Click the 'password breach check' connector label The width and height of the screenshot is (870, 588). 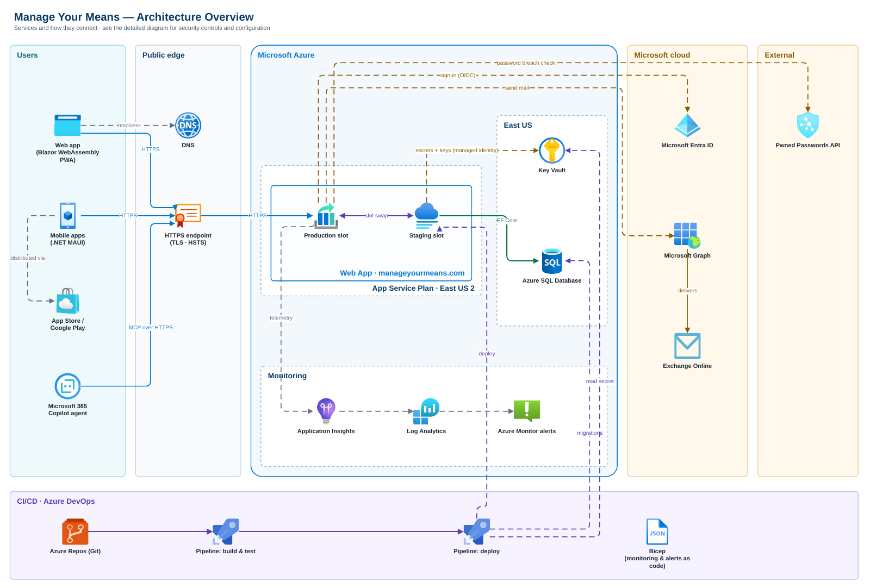526,63
